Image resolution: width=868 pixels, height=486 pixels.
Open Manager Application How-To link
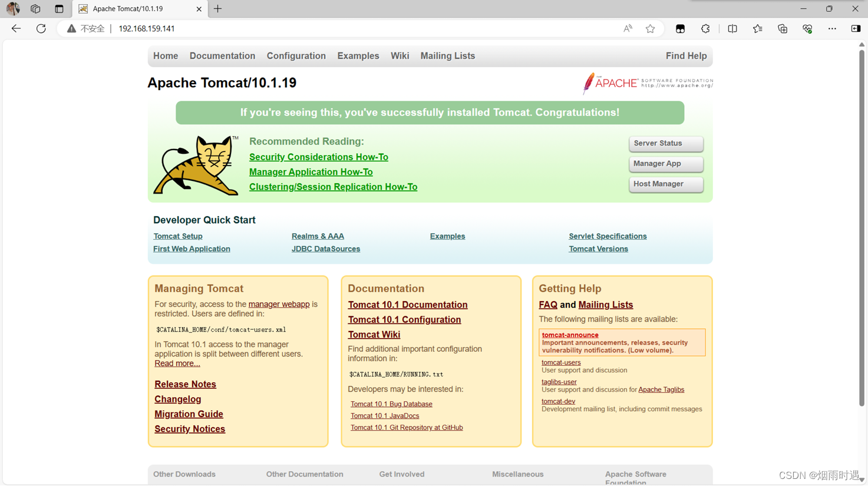click(311, 172)
